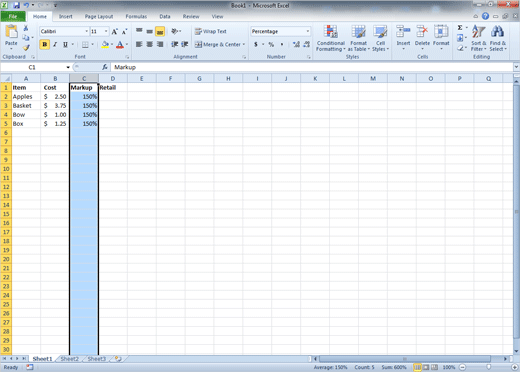
Task: Expand the Percentage number format dropdown
Action: tap(307, 31)
